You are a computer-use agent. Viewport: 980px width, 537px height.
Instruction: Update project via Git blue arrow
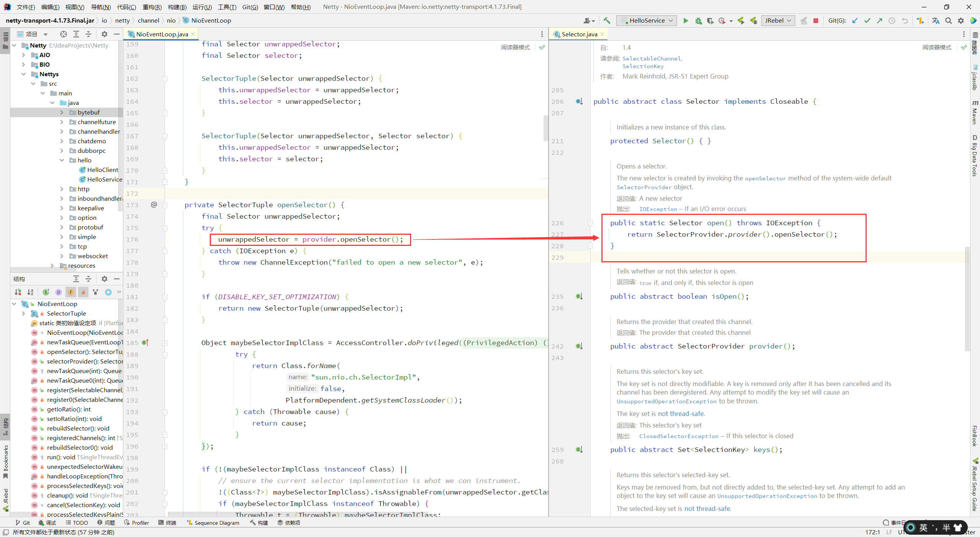[855, 21]
